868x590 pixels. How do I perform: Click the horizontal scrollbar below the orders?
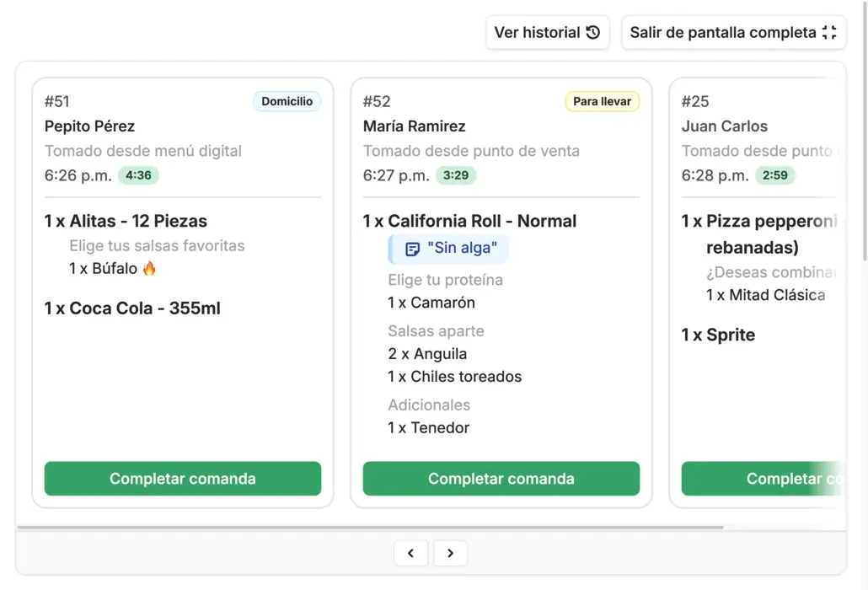(x=371, y=527)
